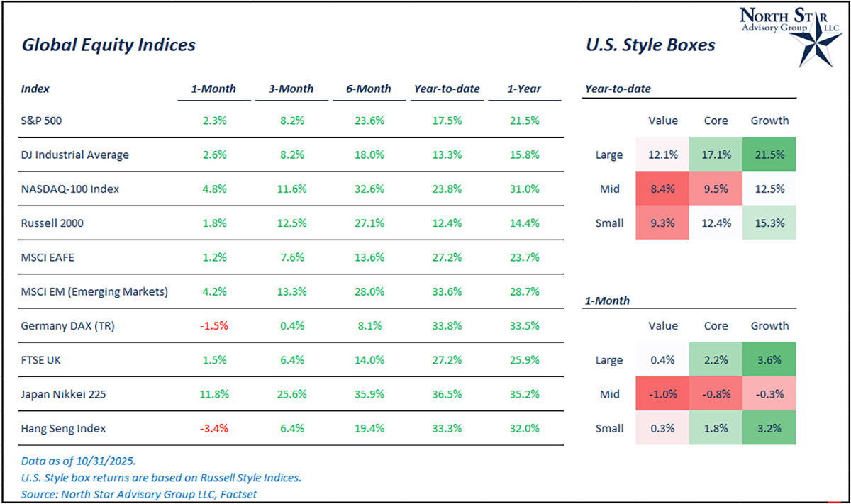Select the 1-Year column header
This screenshot has height=504, width=851.
pos(525,89)
